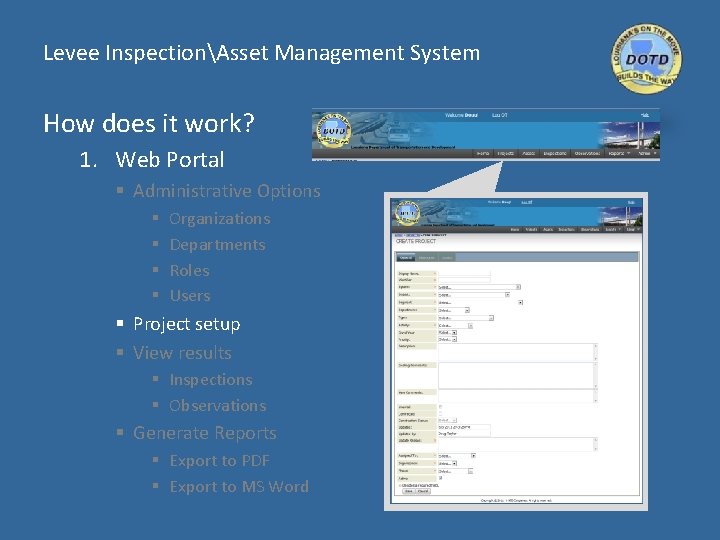Open Projects in the enlarged portal banner menu
This screenshot has width=720, height=540.
[x=506, y=153]
